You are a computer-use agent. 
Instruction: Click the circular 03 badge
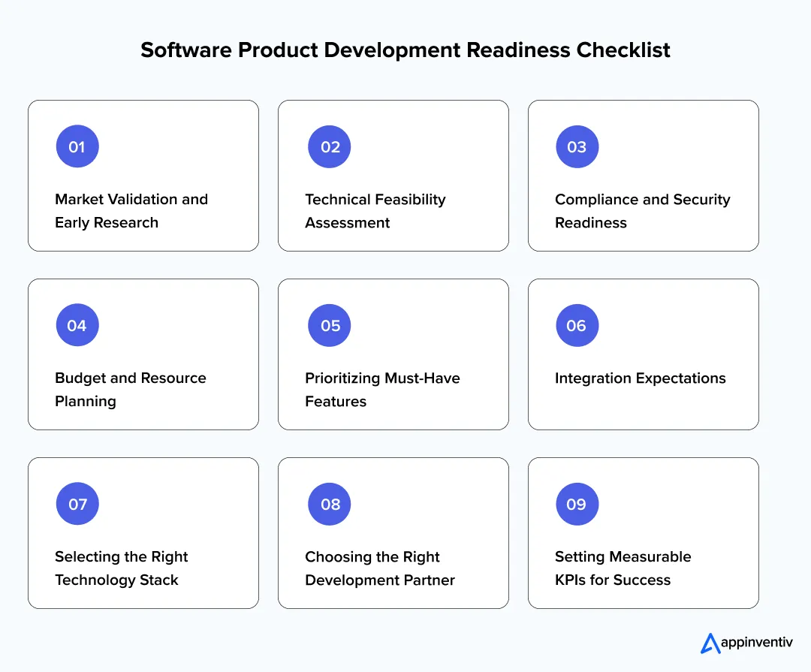pos(577,146)
